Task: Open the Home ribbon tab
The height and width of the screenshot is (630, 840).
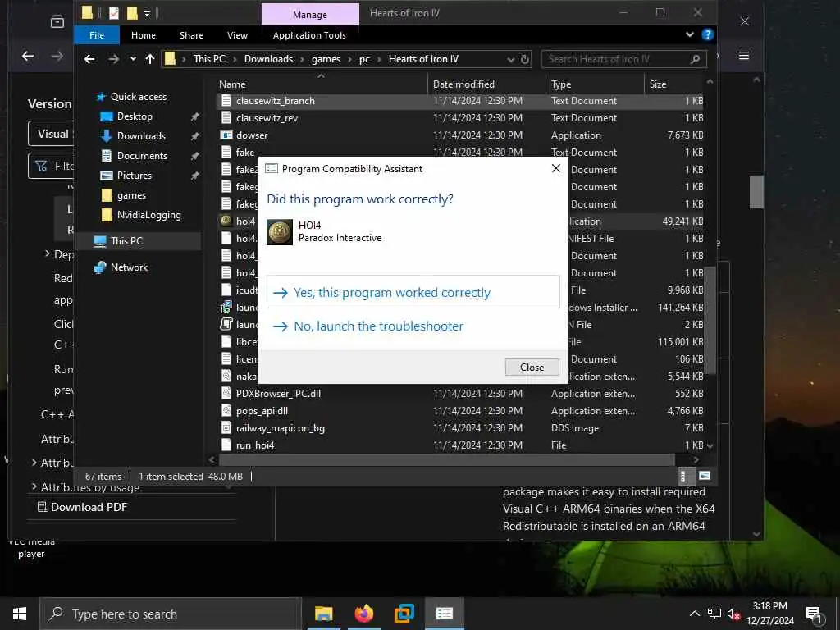Action: pyautogui.click(x=143, y=35)
